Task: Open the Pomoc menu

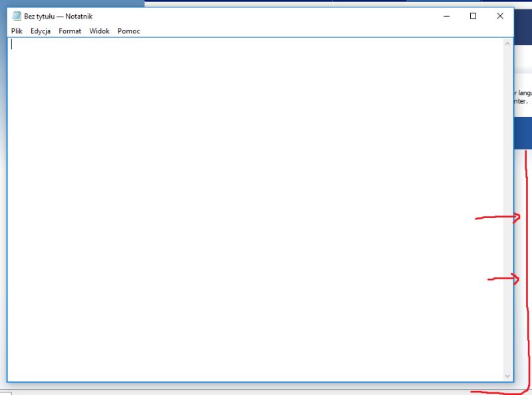Action: point(128,31)
